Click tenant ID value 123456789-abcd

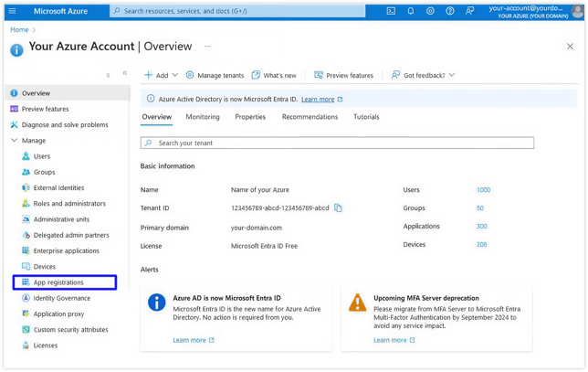pos(279,208)
